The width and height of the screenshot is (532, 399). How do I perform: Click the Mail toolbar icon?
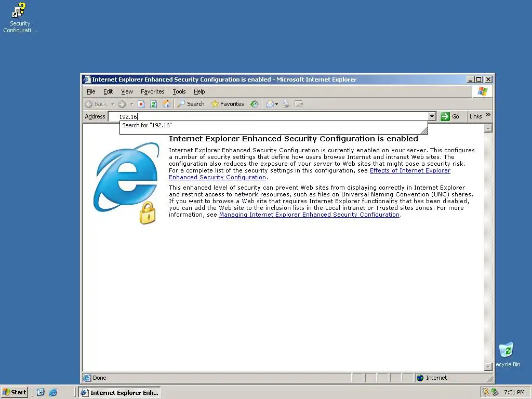coord(270,104)
